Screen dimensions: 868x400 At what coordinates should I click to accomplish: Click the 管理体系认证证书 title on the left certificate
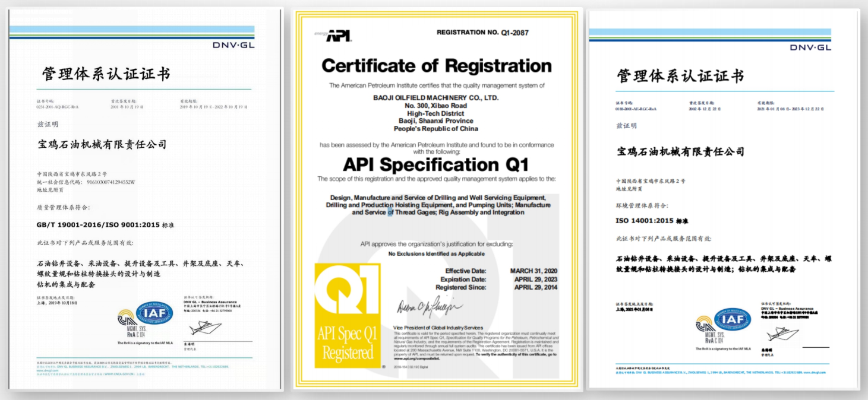(106, 74)
